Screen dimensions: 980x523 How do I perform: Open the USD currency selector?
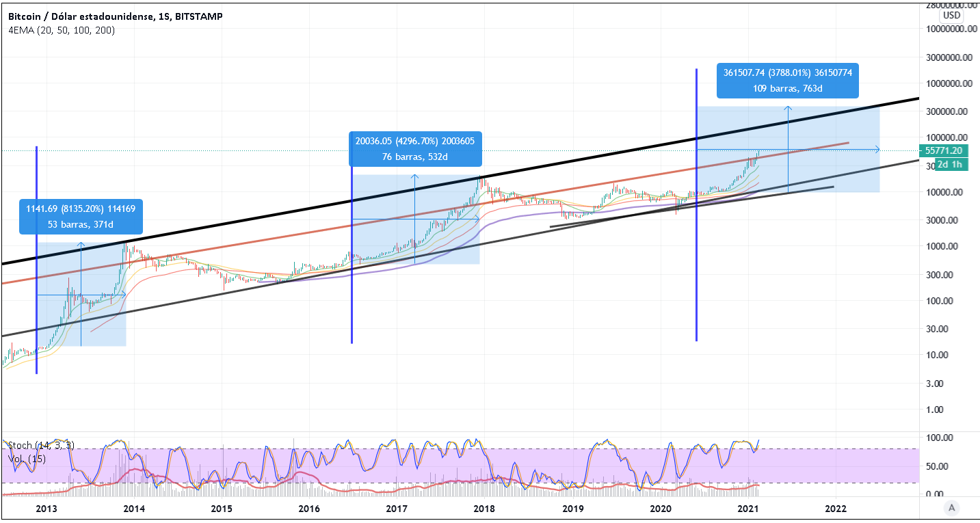click(x=951, y=15)
